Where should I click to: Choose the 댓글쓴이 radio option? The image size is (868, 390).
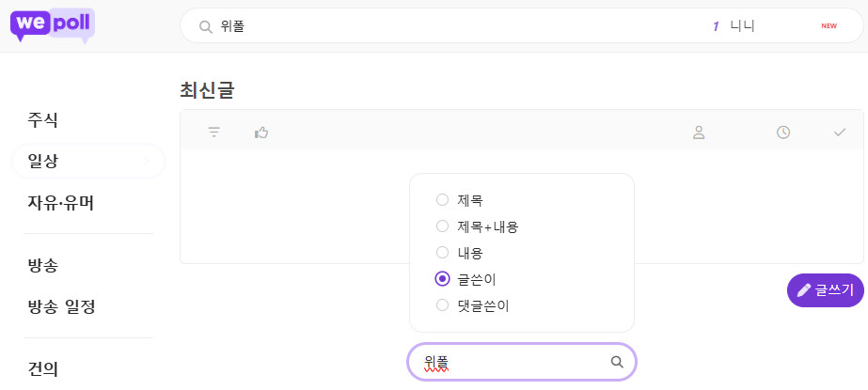coord(442,305)
